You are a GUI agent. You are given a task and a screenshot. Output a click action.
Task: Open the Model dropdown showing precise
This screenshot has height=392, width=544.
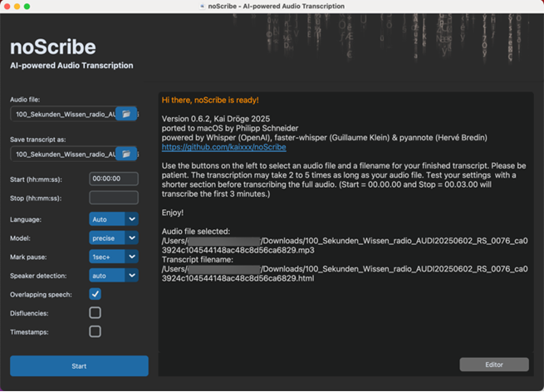tap(131, 238)
